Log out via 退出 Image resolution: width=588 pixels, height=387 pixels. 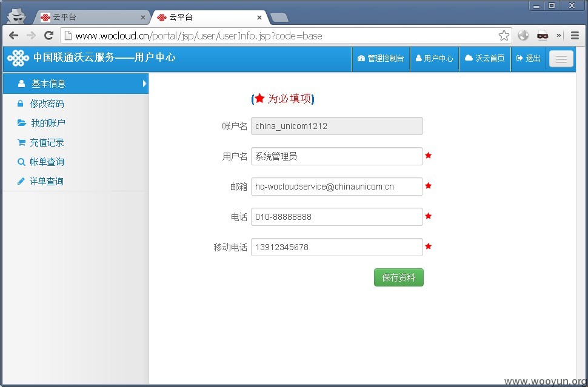529,58
